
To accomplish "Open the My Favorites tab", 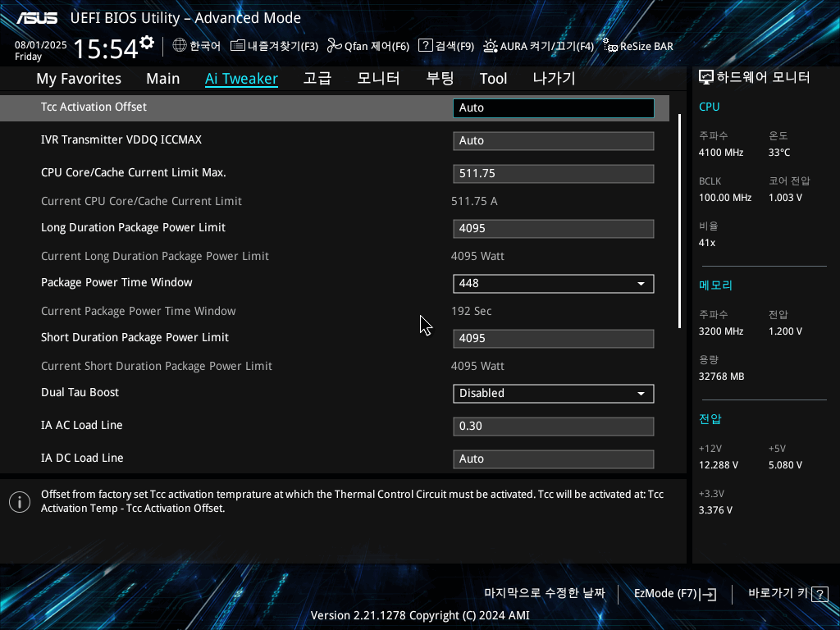I will coord(79,79).
